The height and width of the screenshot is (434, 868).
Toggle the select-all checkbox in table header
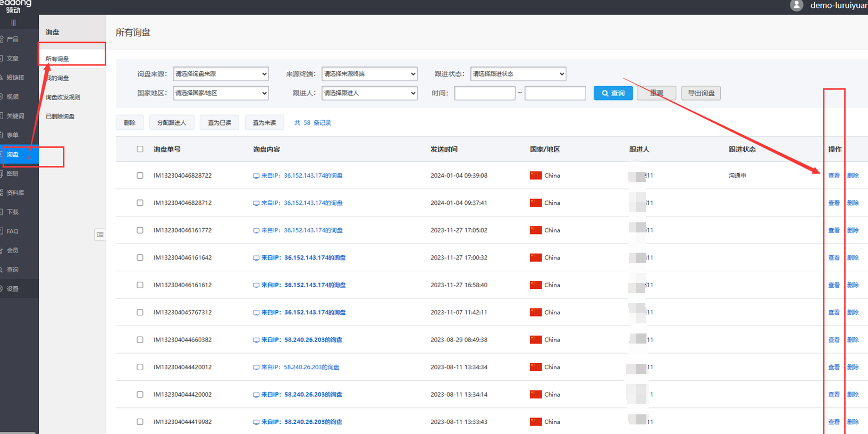[140, 149]
